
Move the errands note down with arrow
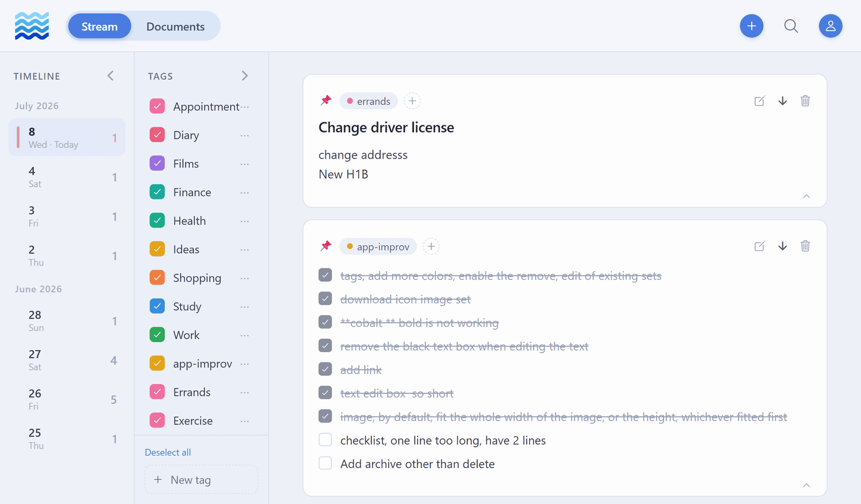782,101
